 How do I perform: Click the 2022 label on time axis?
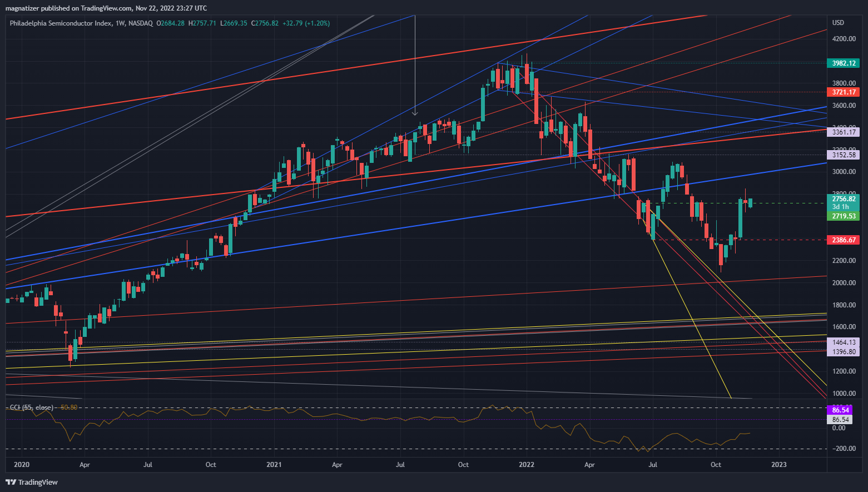point(527,465)
